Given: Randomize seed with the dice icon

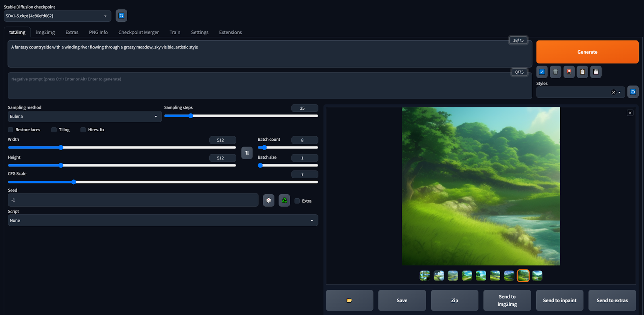Looking at the screenshot, I should pyautogui.click(x=268, y=200).
